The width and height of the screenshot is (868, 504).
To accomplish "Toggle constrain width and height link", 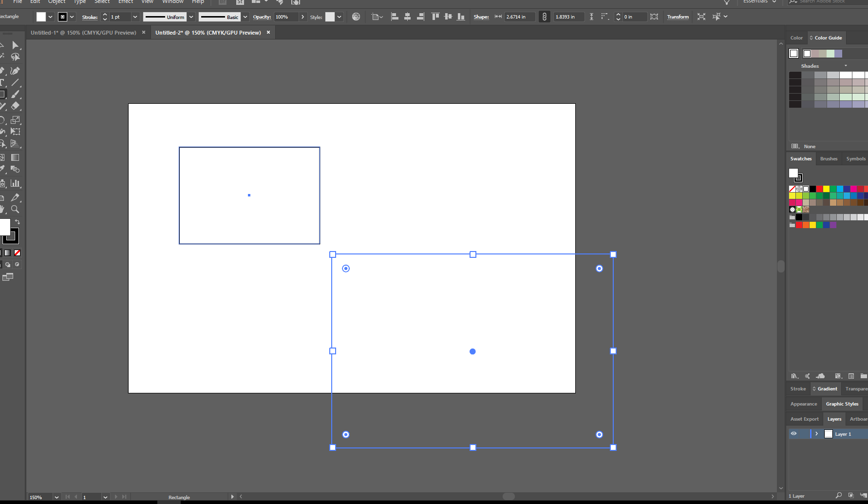I will pyautogui.click(x=544, y=17).
